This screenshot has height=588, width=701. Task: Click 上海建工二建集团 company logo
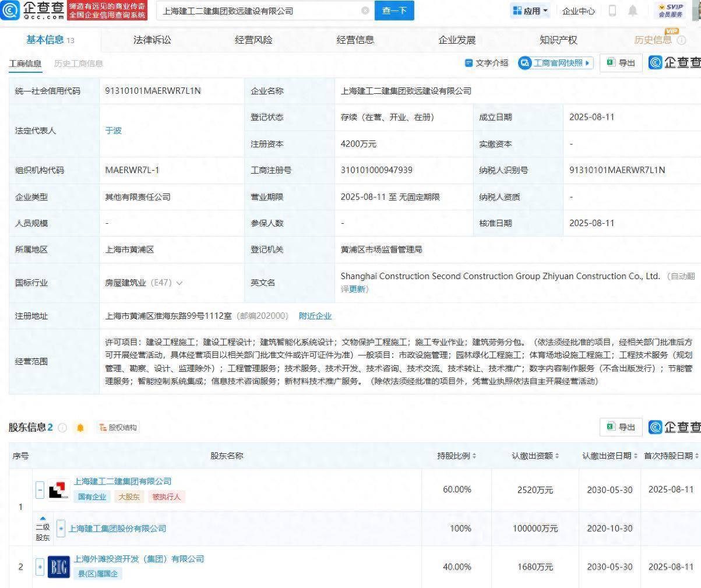pyautogui.click(x=58, y=490)
